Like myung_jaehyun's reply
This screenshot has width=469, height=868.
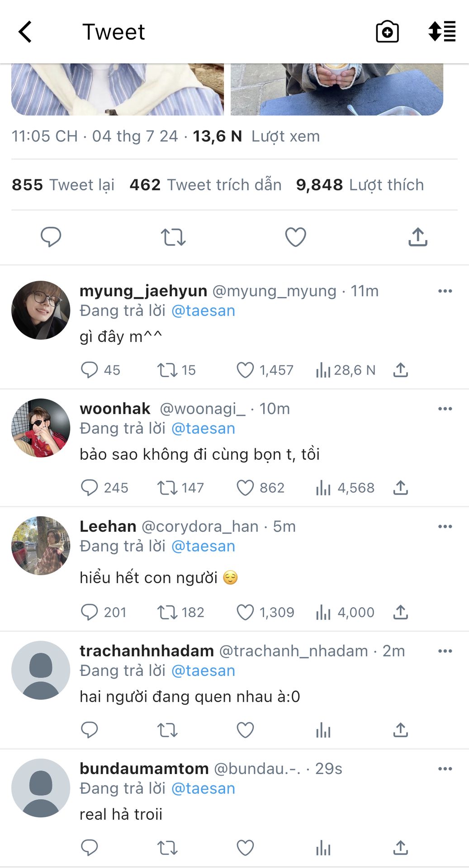click(245, 370)
